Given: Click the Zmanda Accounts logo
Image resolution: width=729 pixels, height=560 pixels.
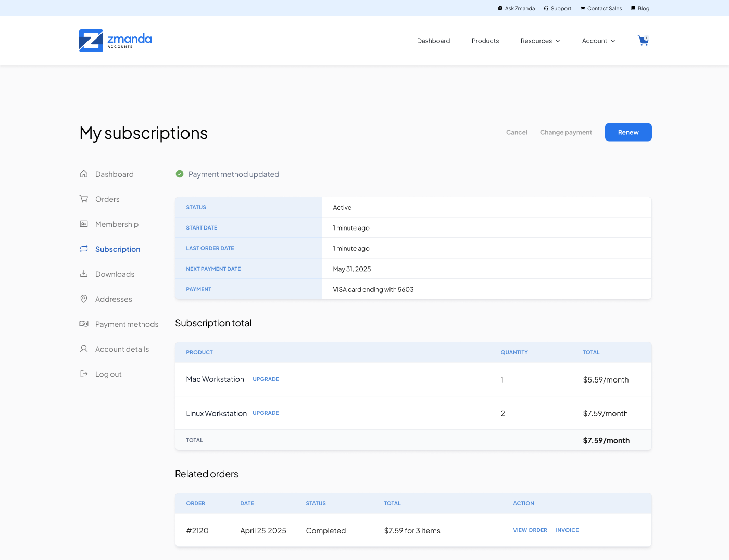Looking at the screenshot, I should click(x=116, y=41).
